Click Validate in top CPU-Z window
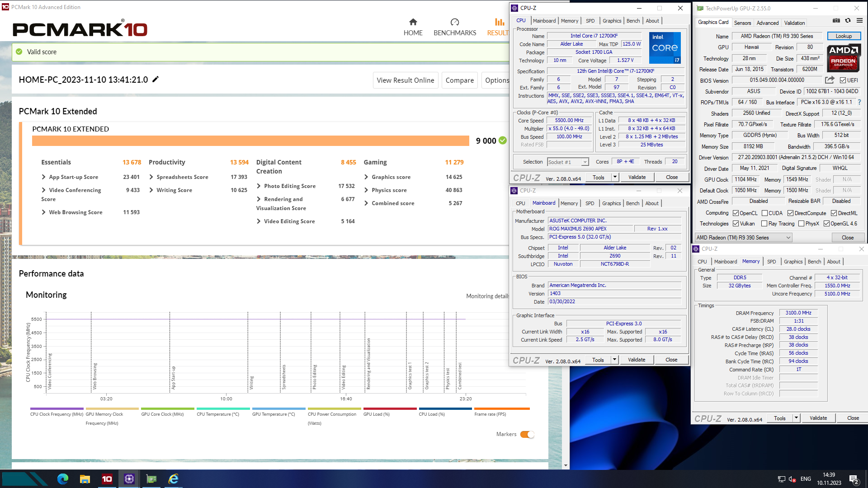The height and width of the screenshot is (488, 868). tap(637, 177)
